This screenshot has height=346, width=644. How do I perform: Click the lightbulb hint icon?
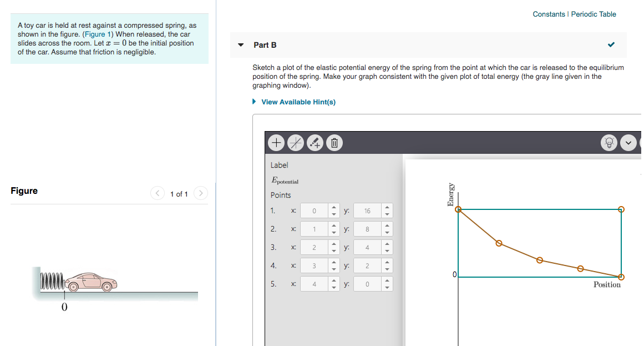coord(609,143)
